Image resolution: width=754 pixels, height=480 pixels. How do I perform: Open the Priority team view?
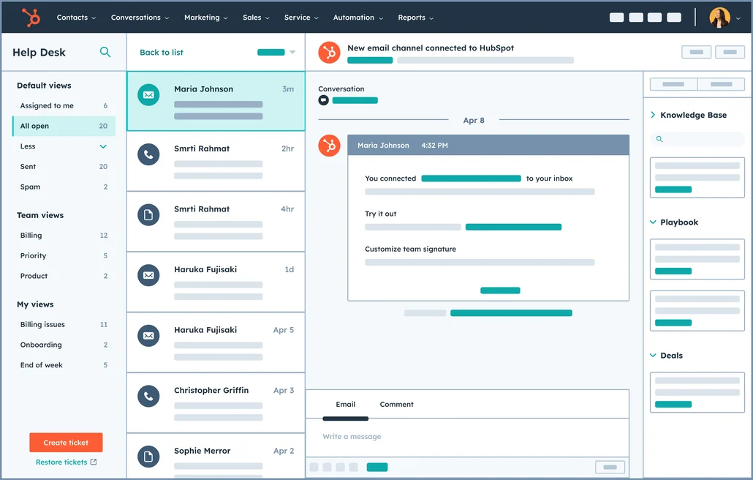click(64, 255)
